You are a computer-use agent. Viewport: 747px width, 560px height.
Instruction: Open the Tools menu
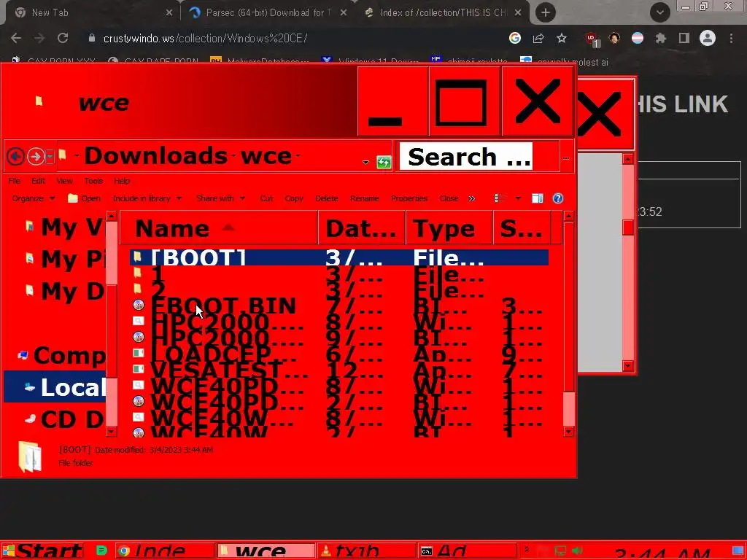93,181
